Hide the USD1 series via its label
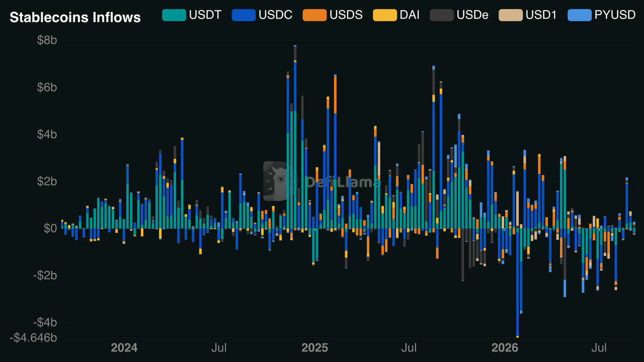Screen dimensions: 644x362 point(541,15)
